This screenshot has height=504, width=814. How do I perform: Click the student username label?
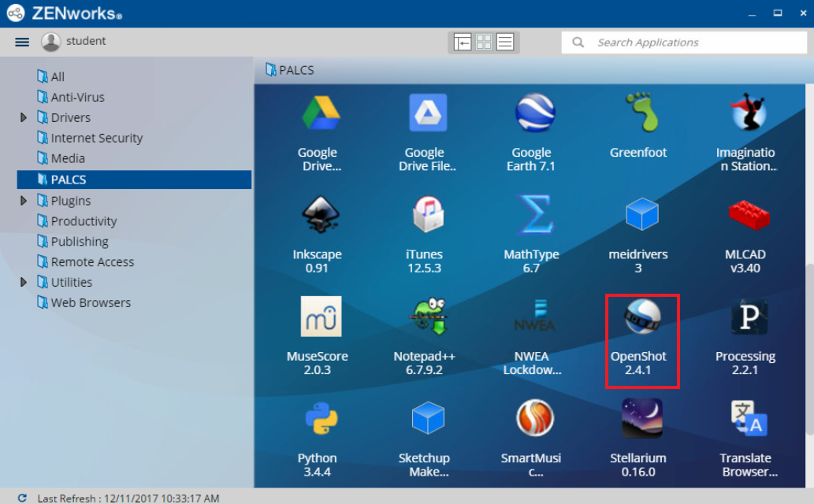(86, 41)
